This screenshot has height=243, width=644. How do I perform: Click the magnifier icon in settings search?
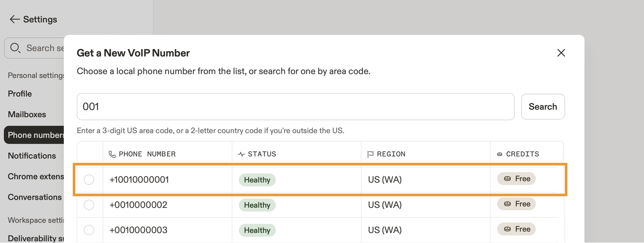click(15, 48)
